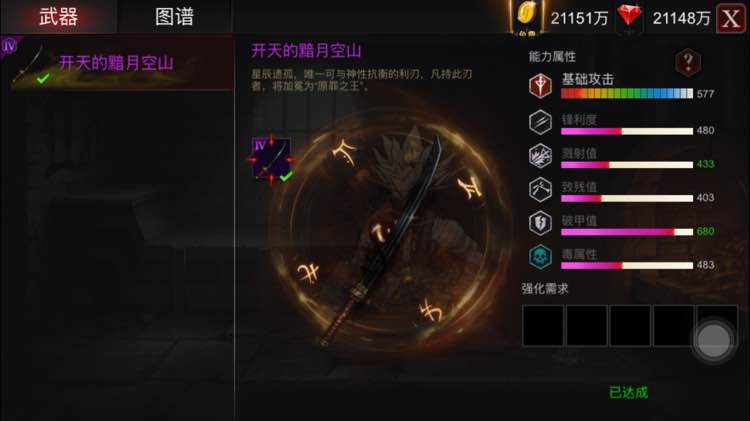
Task: Click the 破甲值 progress bar
Action: click(x=627, y=232)
